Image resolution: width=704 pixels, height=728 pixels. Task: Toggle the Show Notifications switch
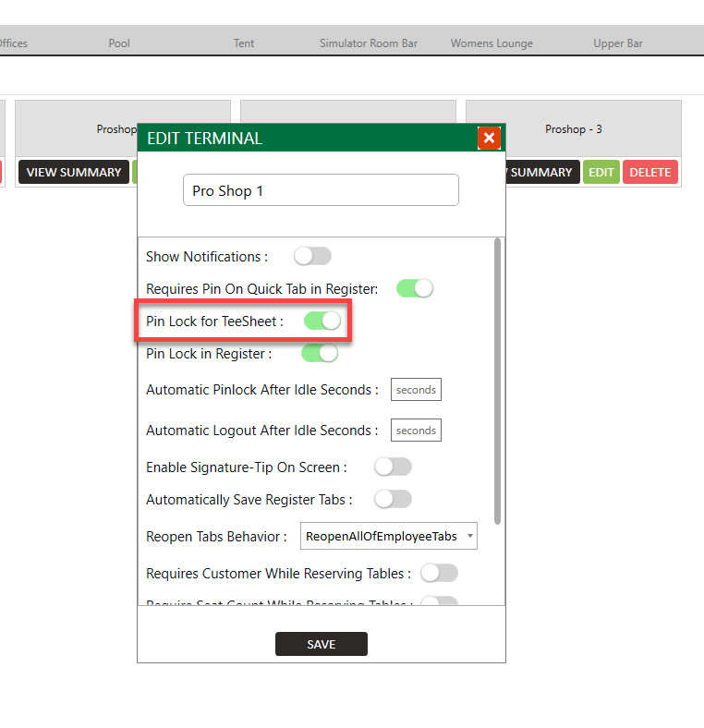tap(312, 256)
